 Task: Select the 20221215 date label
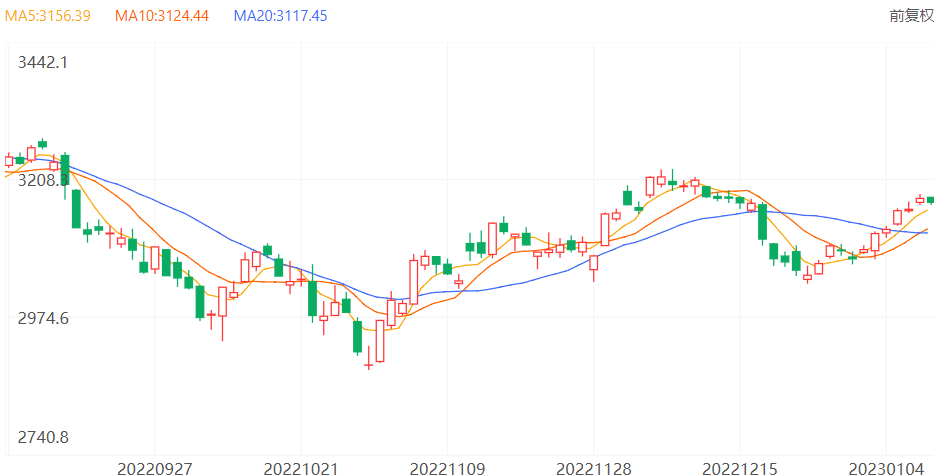tap(740, 468)
